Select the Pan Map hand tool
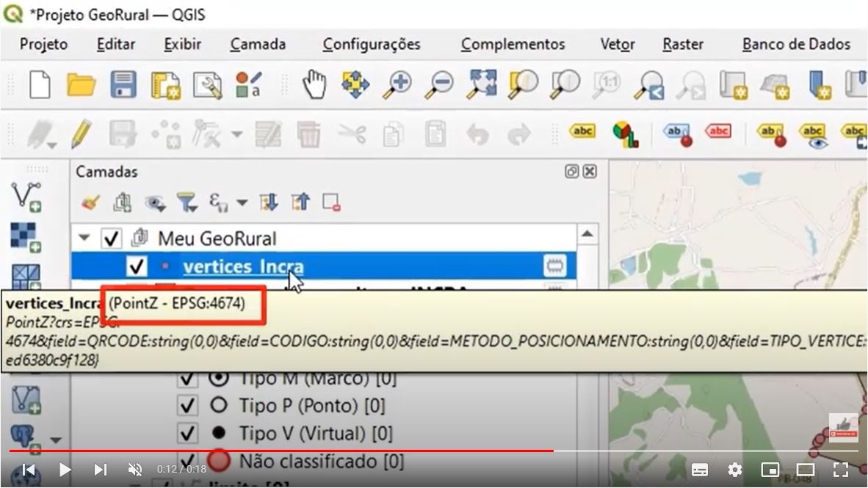Viewport: 868px width, 488px height. pos(314,84)
